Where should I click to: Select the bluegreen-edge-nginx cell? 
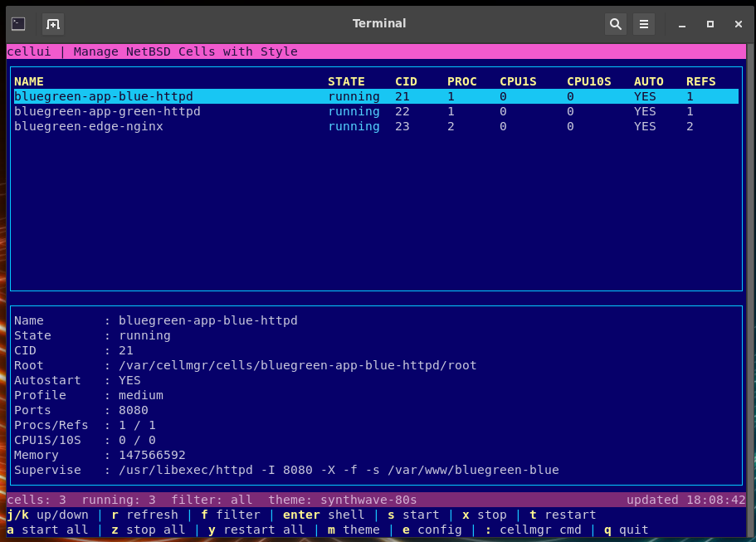click(x=89, y=126)
